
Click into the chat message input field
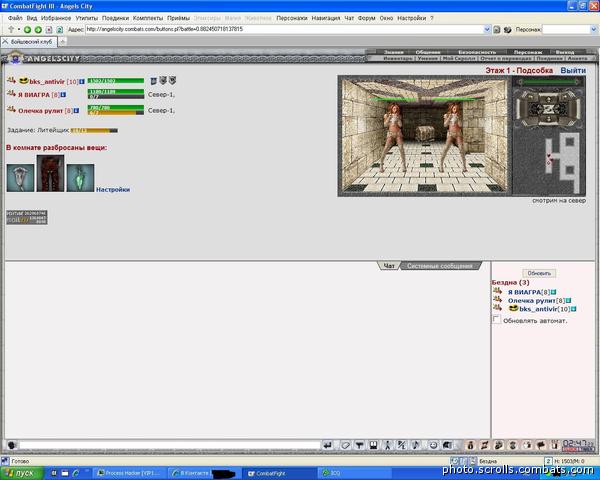pyautogui.click(x=170, y=445)
